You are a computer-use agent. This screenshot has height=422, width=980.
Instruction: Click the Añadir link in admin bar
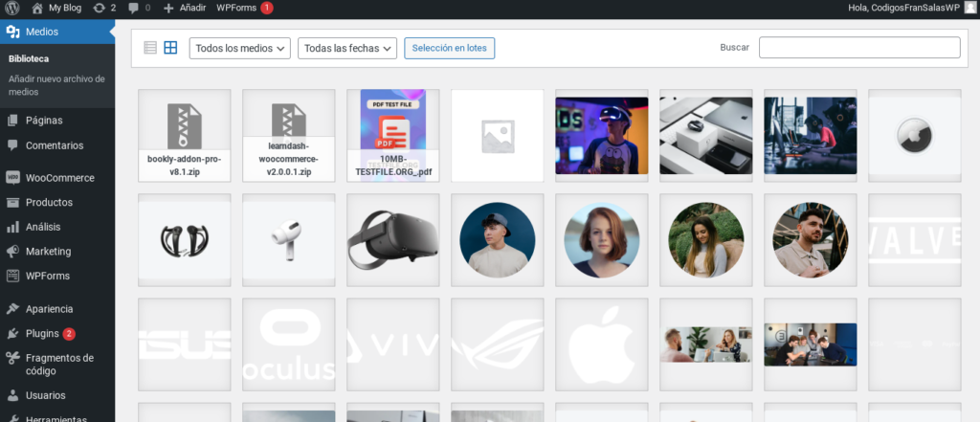click(x=192, y=8)
